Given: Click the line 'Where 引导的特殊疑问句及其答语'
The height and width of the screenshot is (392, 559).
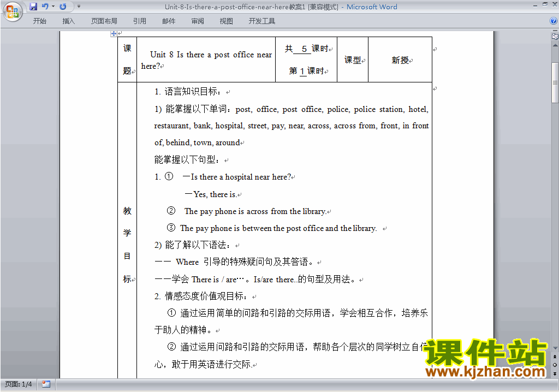Looking at the screenshot, I should pyautogui.click(x=245, y=262).
